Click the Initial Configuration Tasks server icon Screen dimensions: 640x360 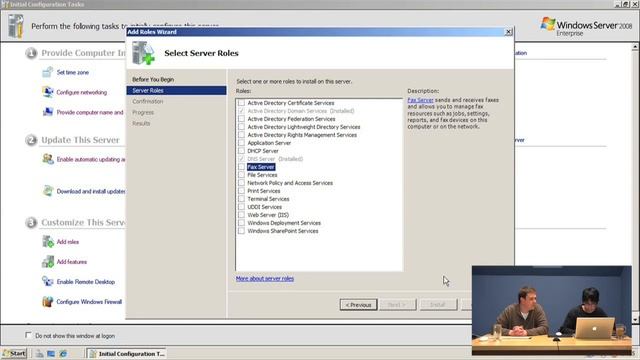point(16,26)
